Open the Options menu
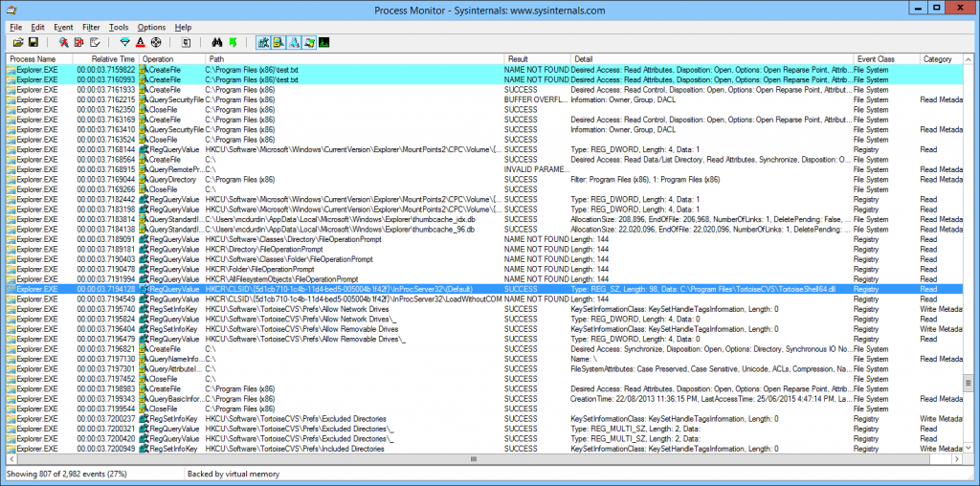The width and height of the screenshot is (980, 486). [151, 27]
